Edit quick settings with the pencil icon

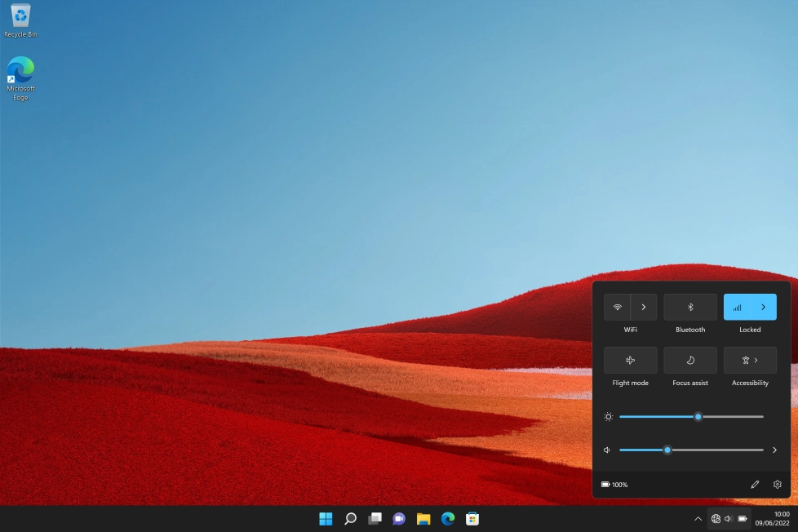click(755, 485)
